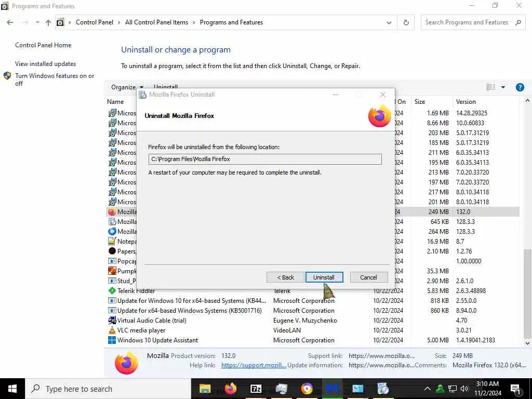532x399 pixels.
Task: Select version 1.4.19041.2183 cell
Action: click(475, 340)
